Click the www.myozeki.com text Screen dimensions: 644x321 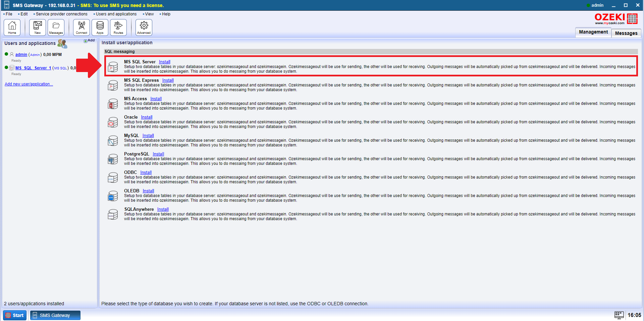click(x=610, y=23)
